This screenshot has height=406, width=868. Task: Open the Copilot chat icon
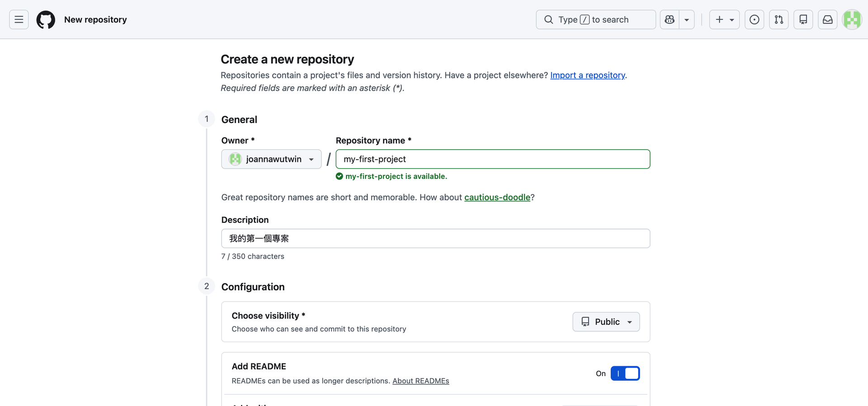pos(670,19)
